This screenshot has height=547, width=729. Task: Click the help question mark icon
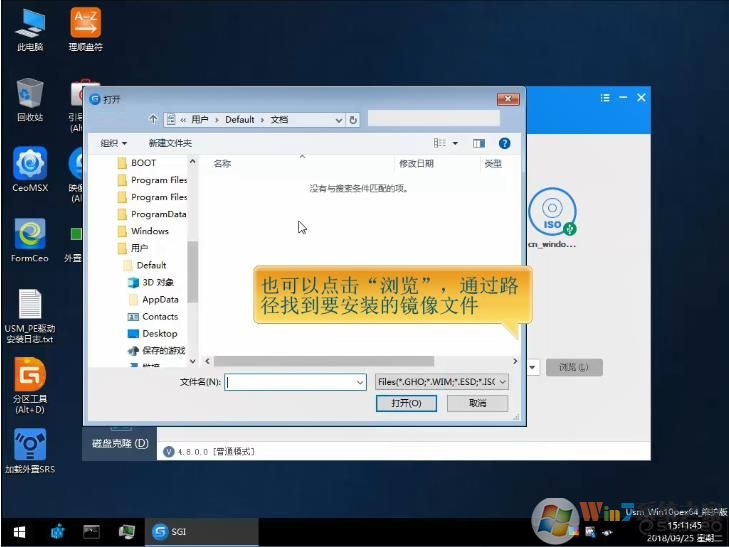504,143
